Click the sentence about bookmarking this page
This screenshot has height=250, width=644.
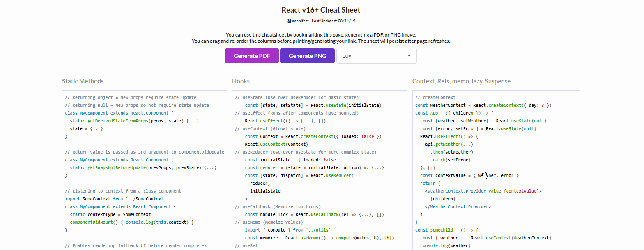[321, 35]
